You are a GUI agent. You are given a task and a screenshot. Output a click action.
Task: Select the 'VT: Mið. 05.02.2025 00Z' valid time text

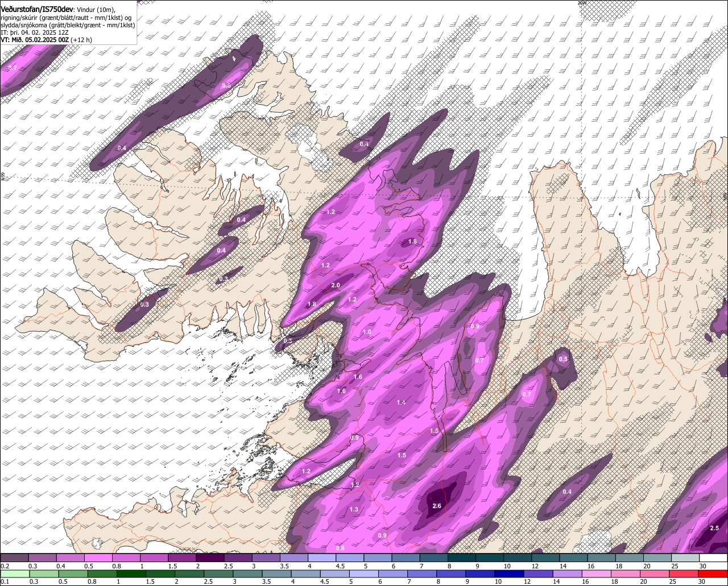point(35,40)
